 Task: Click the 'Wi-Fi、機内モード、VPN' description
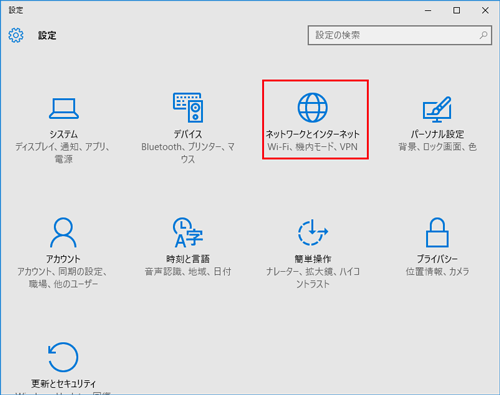[x=312, y=147]
